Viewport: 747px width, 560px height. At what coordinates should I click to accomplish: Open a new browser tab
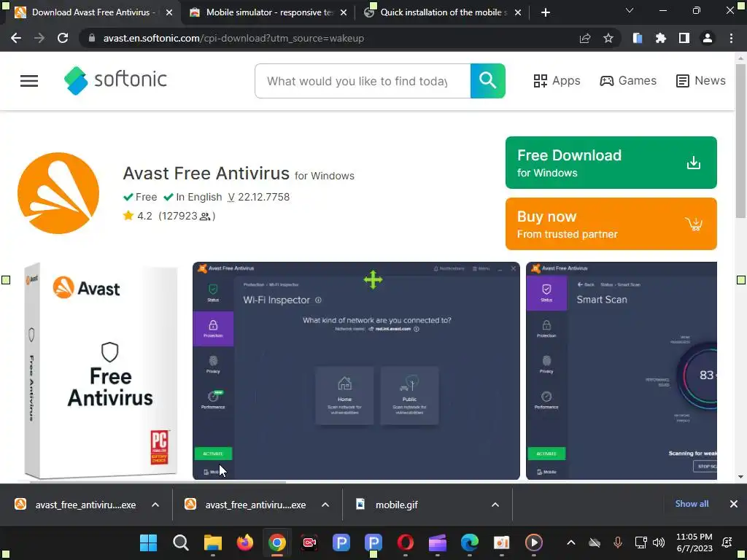tap(546, 12)
